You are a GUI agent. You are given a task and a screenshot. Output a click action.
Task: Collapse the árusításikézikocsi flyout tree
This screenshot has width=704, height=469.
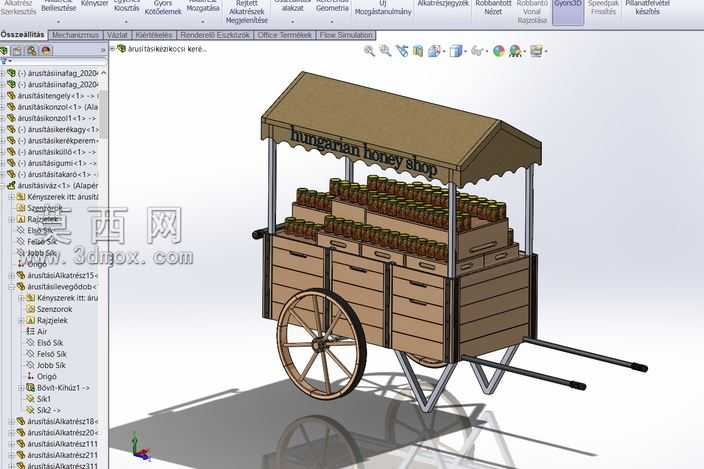[x=113, y=48]
